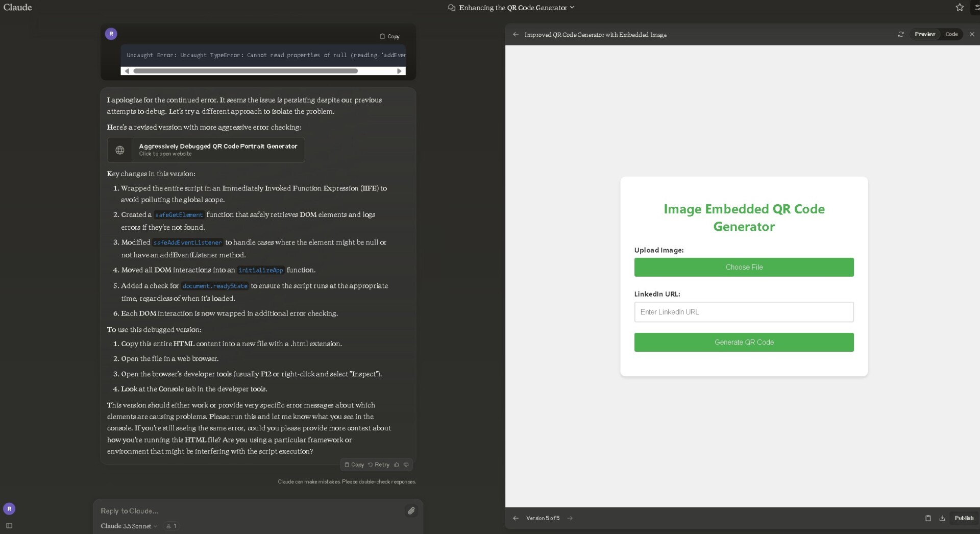Screen dimensions: 980x534
Task: Refresh the artifact preview
Action: (x=901, y=34)
